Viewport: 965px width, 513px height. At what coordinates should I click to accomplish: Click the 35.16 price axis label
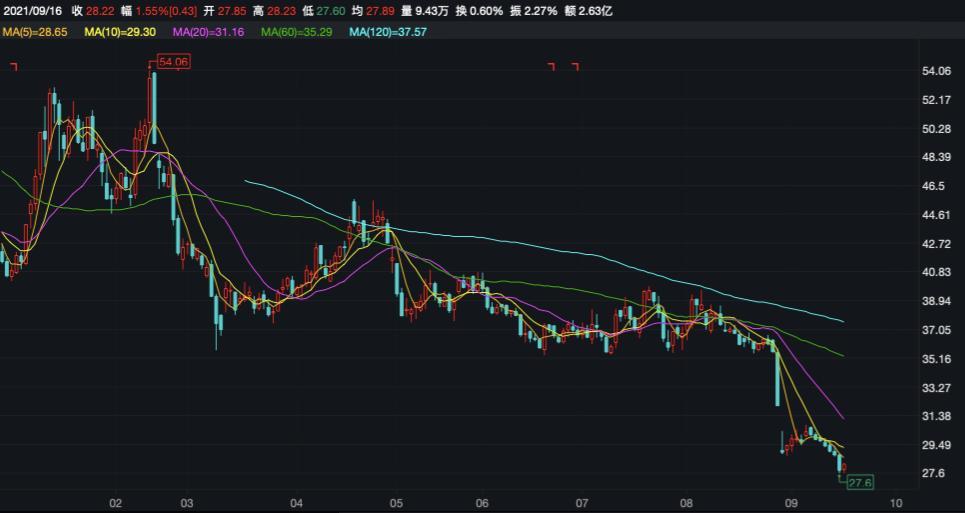click(935, 359)
